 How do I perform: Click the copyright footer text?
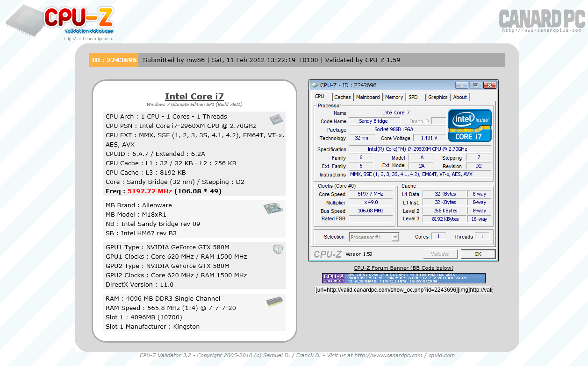pyautogui.click(x=297, y=355)
